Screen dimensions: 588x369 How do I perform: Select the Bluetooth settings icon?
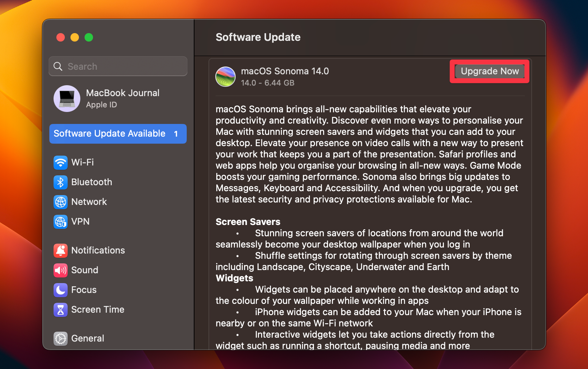tap(61, 182)
